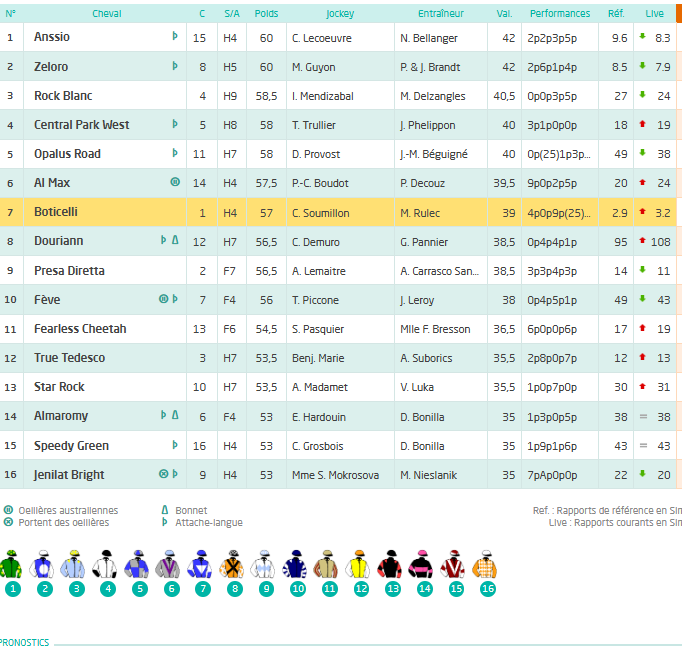
Task: Click the pink-striped silk numbered 14
Action: click(423, 564)
